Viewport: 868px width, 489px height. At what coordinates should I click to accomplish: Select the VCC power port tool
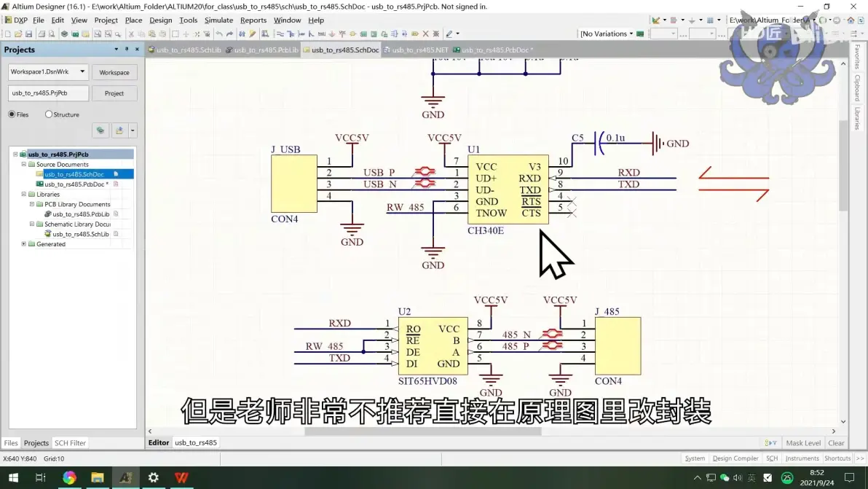click(342, 34)
